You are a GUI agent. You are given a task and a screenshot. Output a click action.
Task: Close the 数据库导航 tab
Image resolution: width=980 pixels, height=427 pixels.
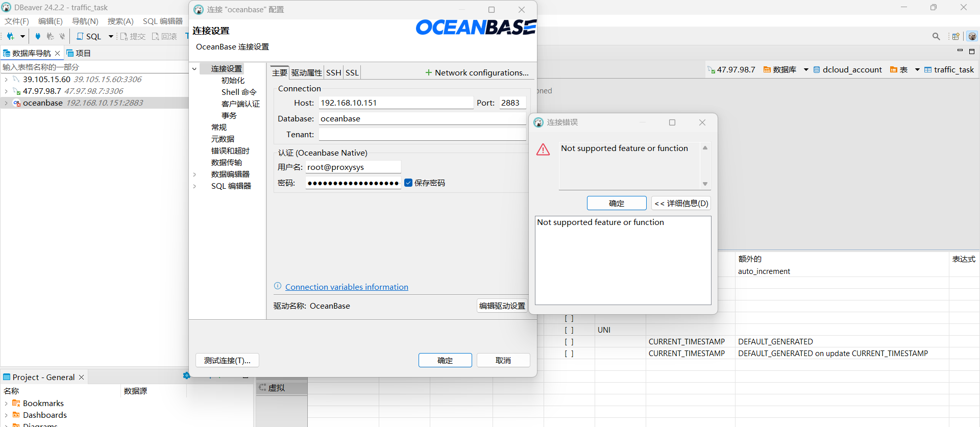[57, 53]
